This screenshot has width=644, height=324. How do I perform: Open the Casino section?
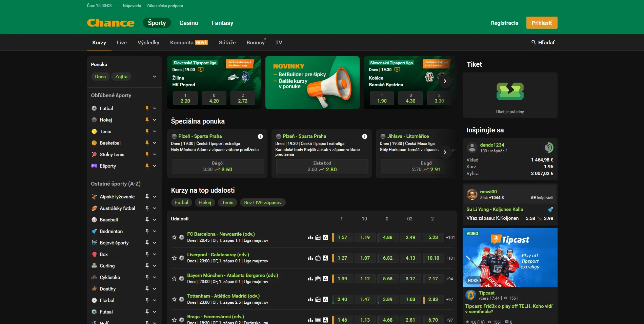(x=189, y=23)
